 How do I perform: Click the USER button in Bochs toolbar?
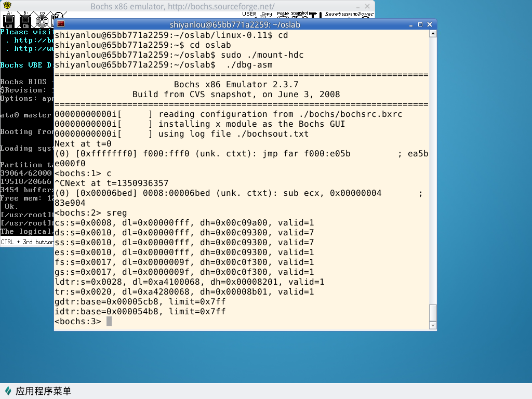(249, 14)
